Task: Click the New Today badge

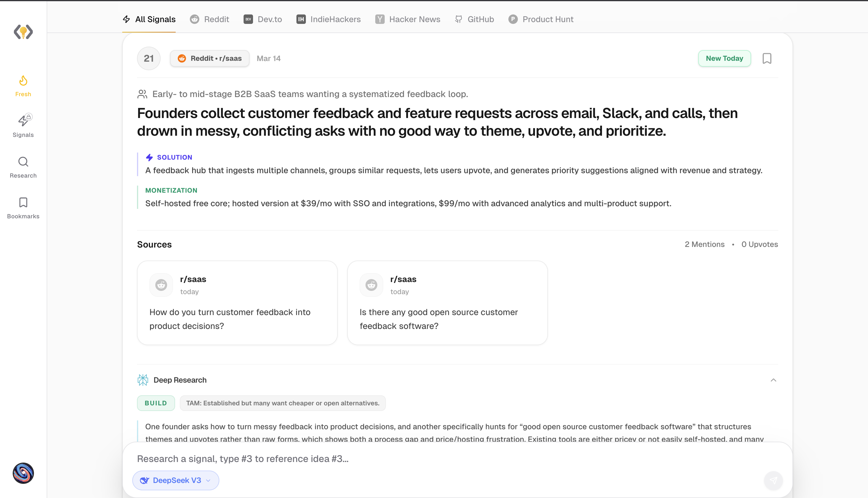Action: point(724,58)
